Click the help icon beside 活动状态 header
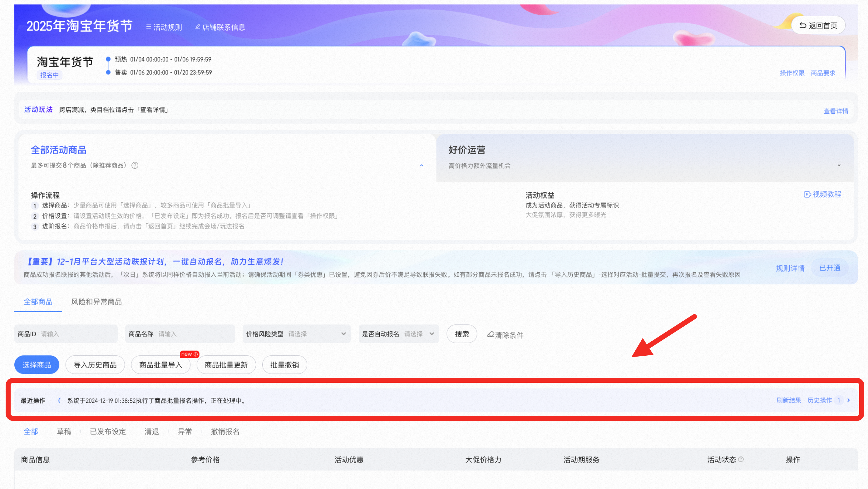868x489 pixels. click(741, 459)
